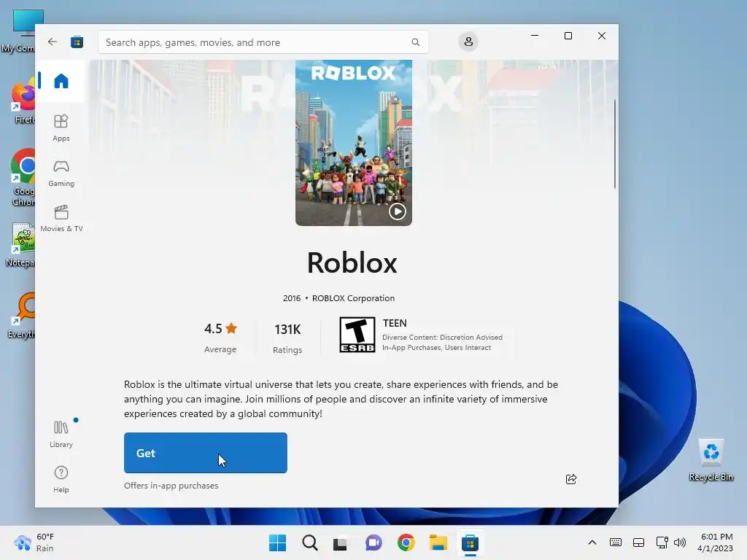This screenshot has width=747, height=560.
Task: Switch to the Apps section
Action: (61, 128)
